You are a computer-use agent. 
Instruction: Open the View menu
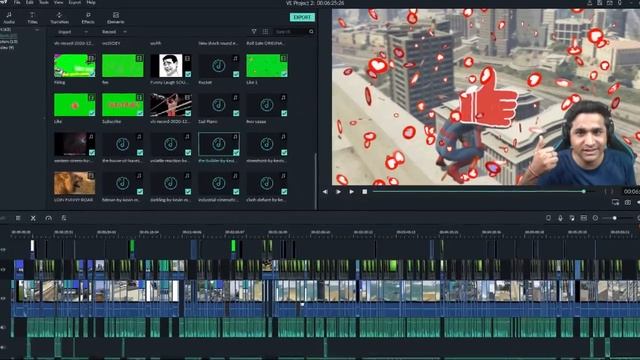[x=59, y=2]
